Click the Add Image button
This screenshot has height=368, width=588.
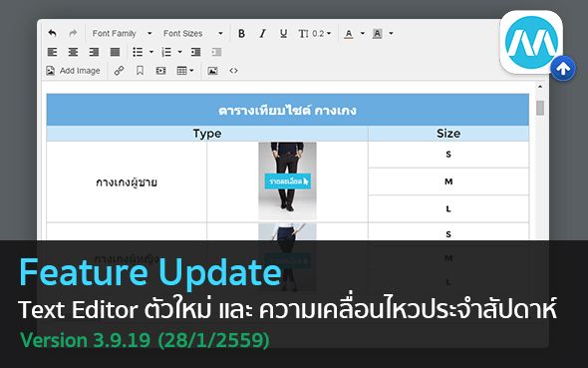(73, 71)
